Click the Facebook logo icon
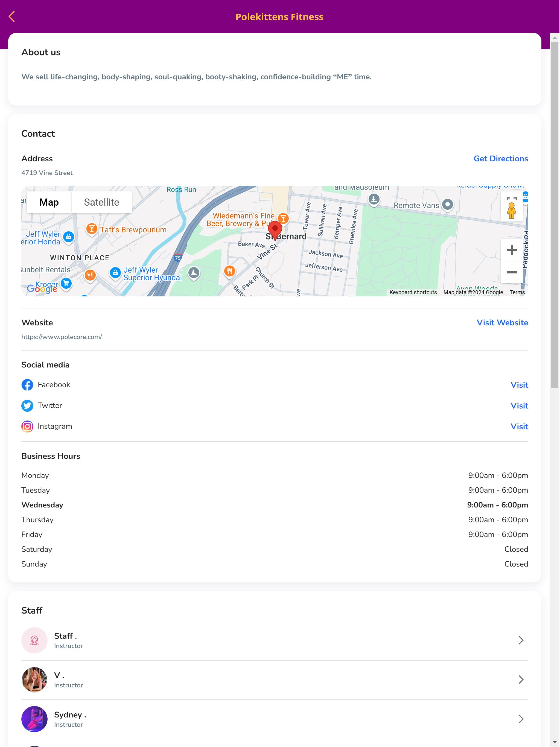The width and height of the screenshot is (560, 747). coord(27,385)
